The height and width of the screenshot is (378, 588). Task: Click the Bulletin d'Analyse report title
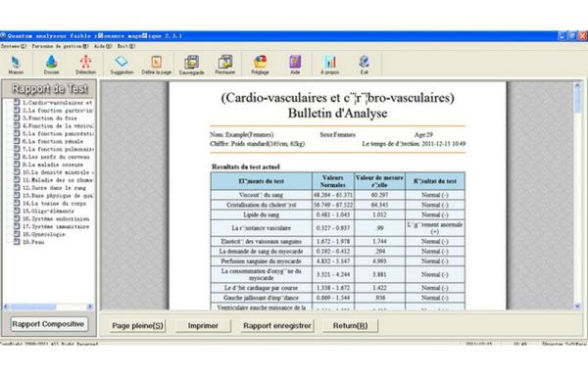tap(337, 114)
